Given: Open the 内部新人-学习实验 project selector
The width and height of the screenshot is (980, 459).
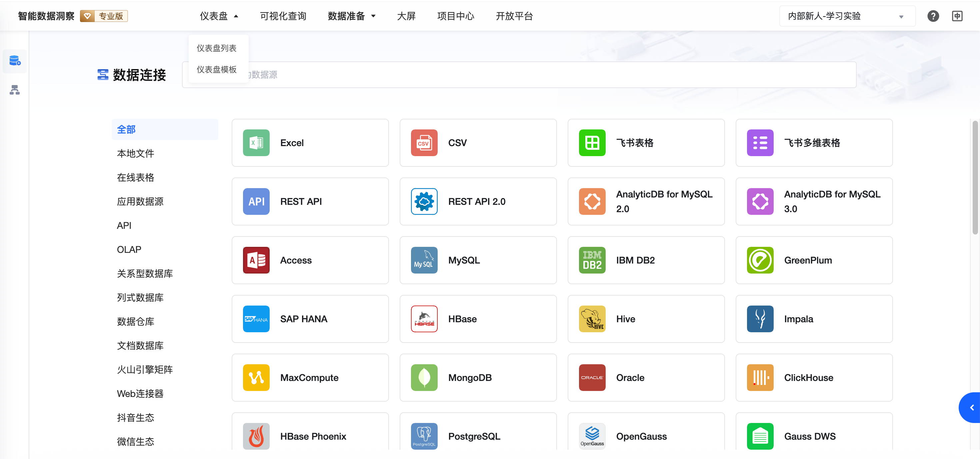Looking at the screenshot, I should [847, 16].
